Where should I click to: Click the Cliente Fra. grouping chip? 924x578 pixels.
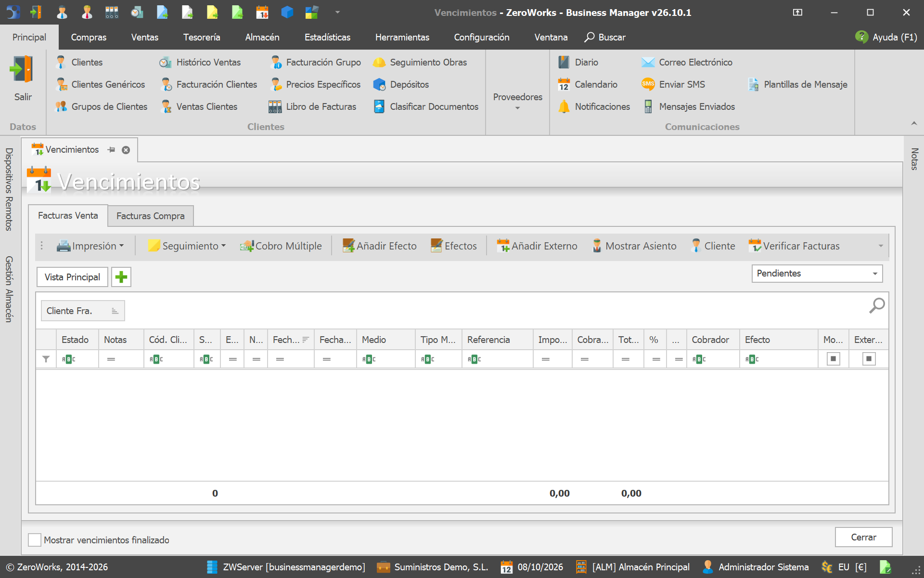[x=83, y=311]
